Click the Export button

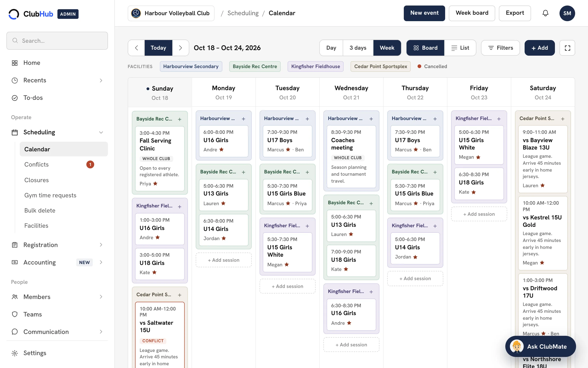515,13
